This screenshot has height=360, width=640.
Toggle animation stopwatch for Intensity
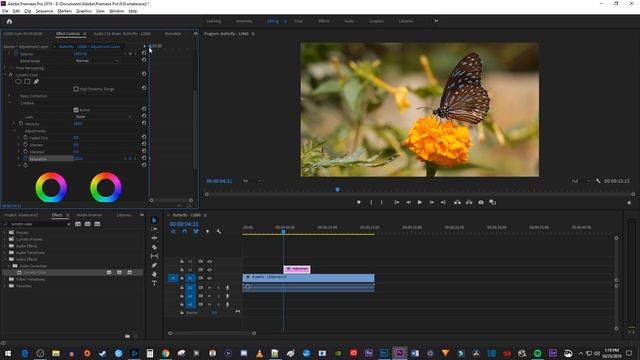click(21, 124)
